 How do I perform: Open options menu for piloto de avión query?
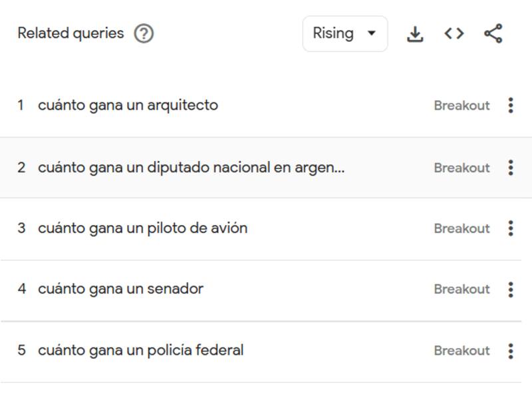click(510, 228)
